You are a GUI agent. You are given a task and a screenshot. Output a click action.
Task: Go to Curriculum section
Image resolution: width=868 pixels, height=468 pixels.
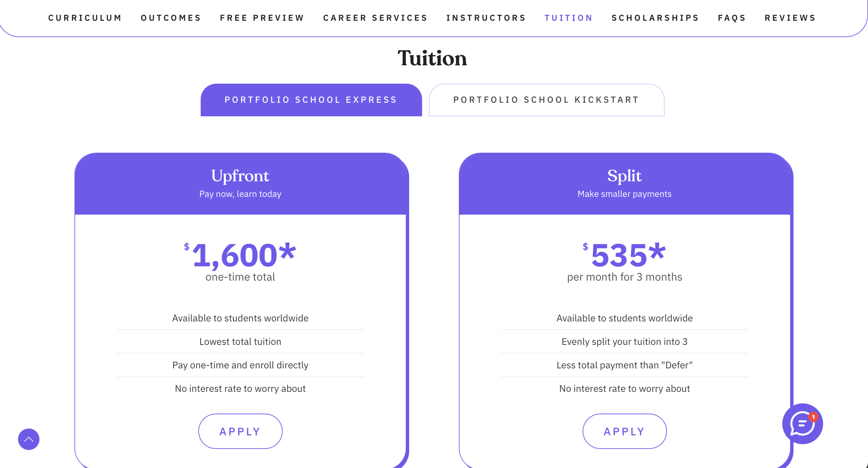pos(85,18)
